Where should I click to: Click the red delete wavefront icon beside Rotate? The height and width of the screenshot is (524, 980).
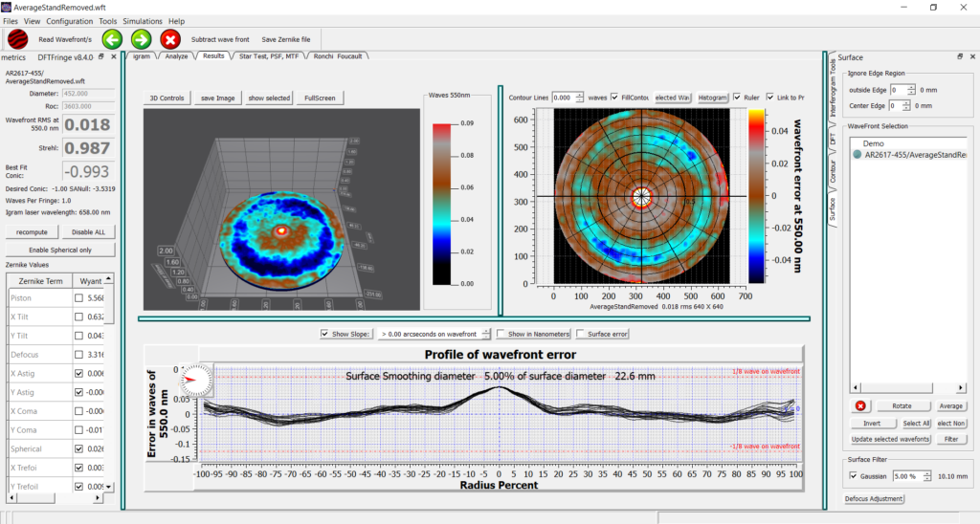point(860,406)
